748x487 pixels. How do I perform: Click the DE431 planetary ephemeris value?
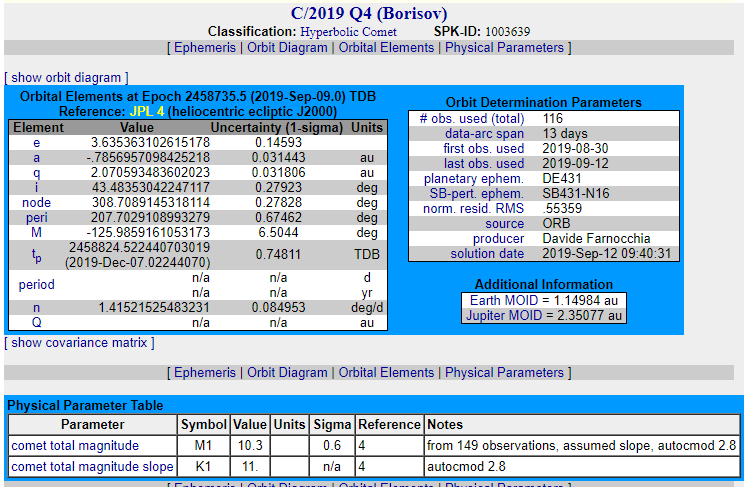click(x=562, y=178)
